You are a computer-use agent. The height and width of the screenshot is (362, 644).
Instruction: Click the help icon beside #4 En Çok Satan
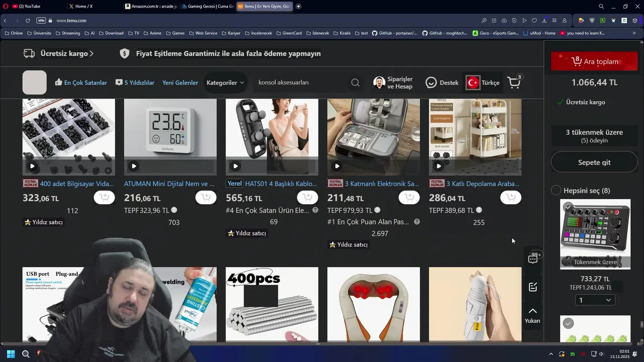pos(315,210)
